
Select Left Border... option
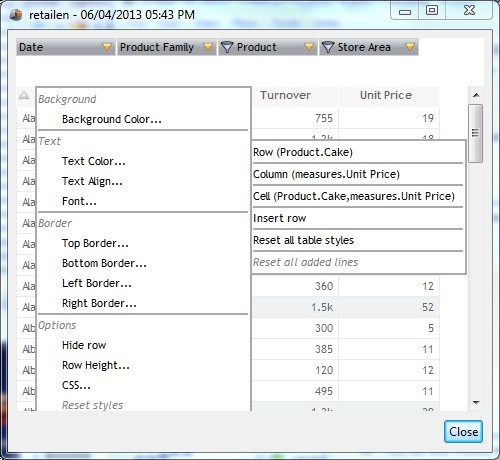coord(97,283)
